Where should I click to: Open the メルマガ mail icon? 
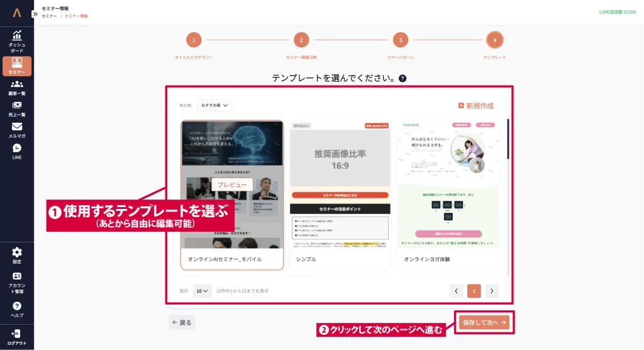tap(17, 130)
